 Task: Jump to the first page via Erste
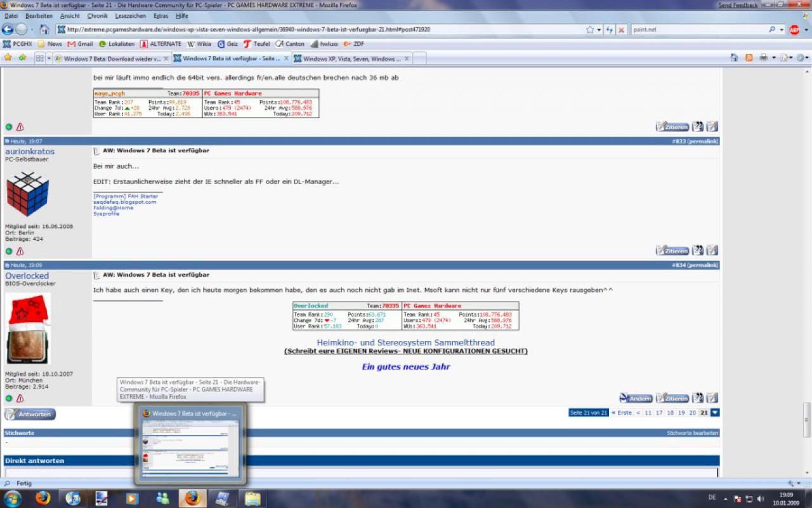[x=622, y=413]
